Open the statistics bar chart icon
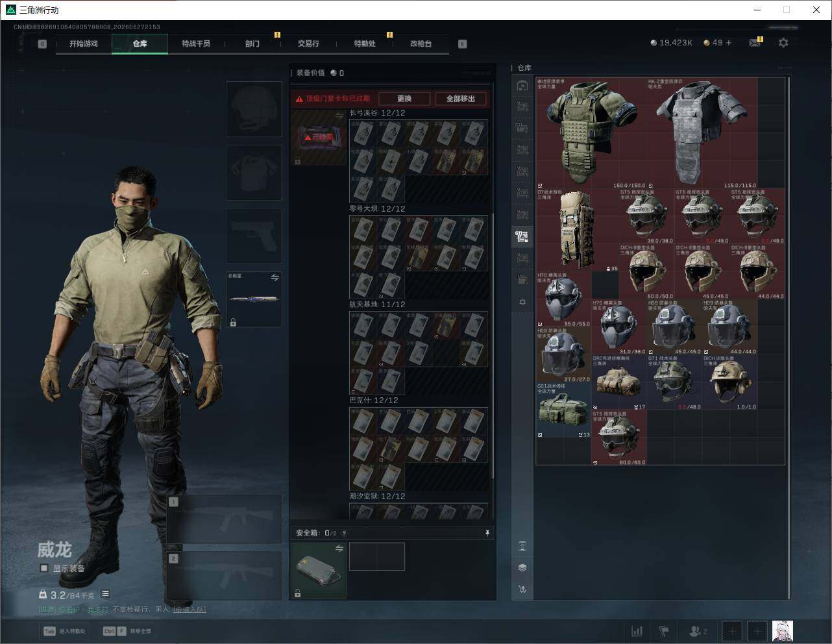Viewport: 832px width, 644px height. (637, 631)
